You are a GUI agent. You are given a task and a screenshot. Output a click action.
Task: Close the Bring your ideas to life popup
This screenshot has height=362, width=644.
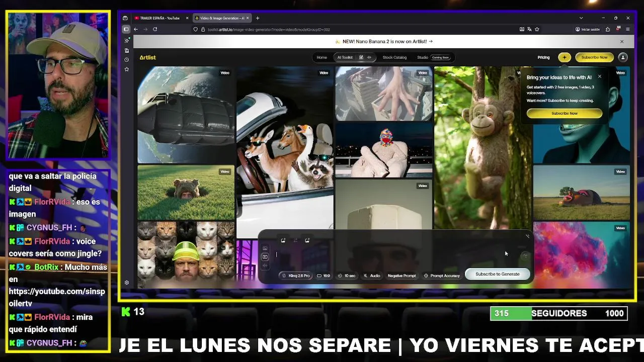point(599,76)
